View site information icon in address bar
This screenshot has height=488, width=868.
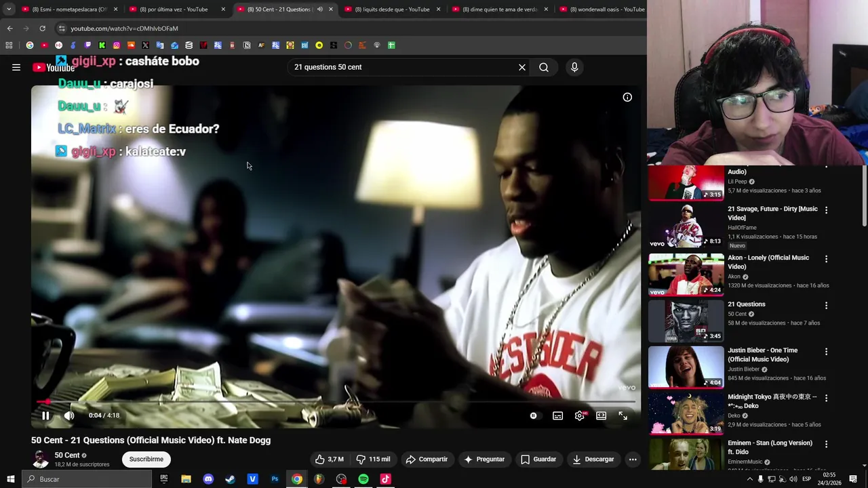point(61,28)
